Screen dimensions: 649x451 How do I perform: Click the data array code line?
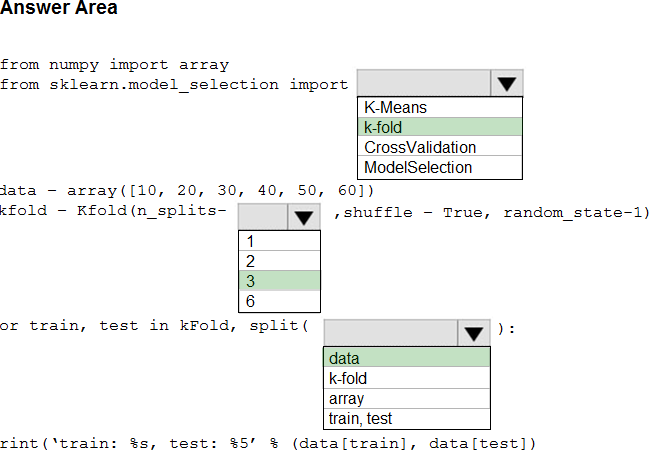point(187,190)
